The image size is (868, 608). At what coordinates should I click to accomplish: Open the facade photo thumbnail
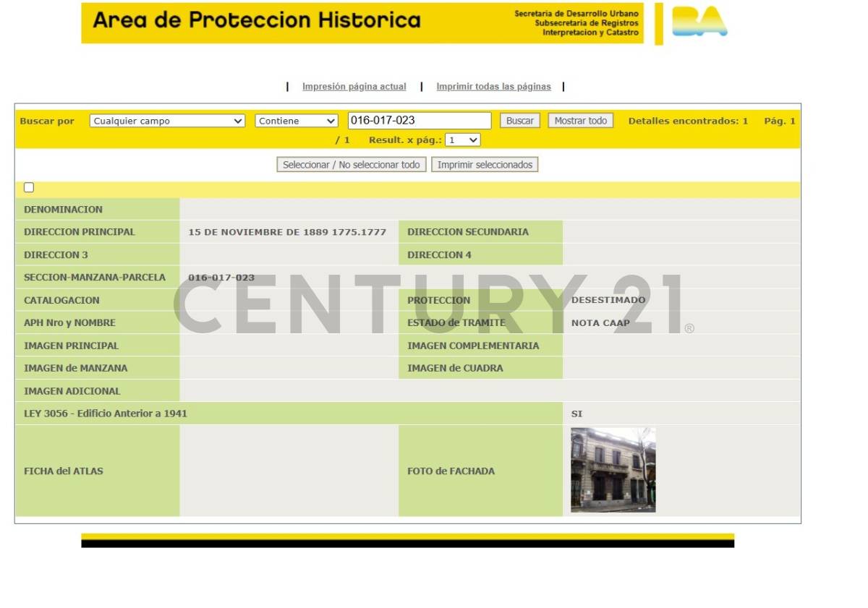613,470
